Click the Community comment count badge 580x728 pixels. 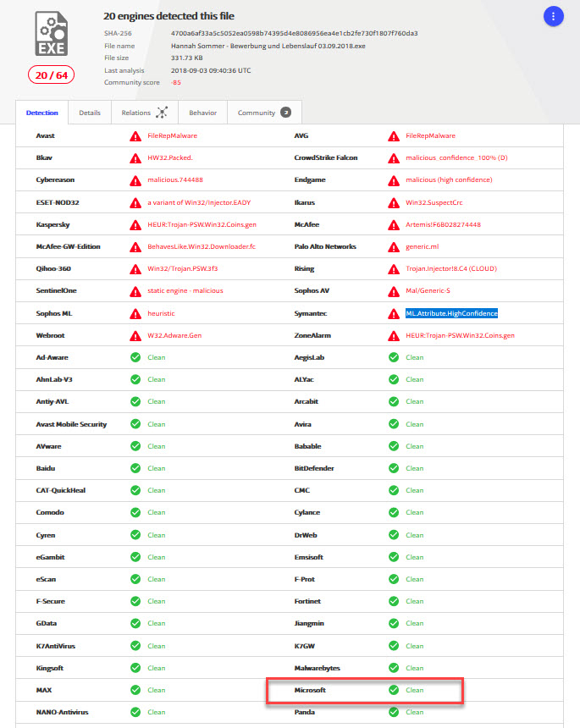click(286, 113)
